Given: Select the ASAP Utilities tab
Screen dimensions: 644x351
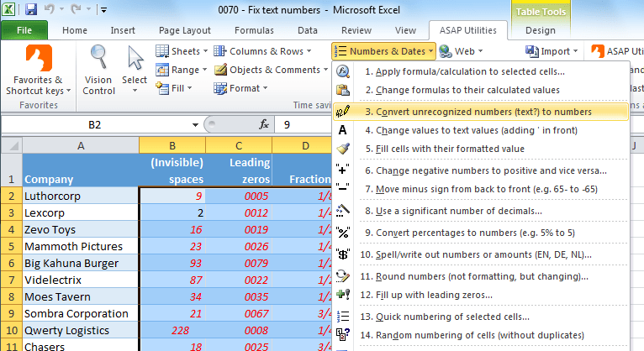Looking at the screenshot, I should pos(467,30).
